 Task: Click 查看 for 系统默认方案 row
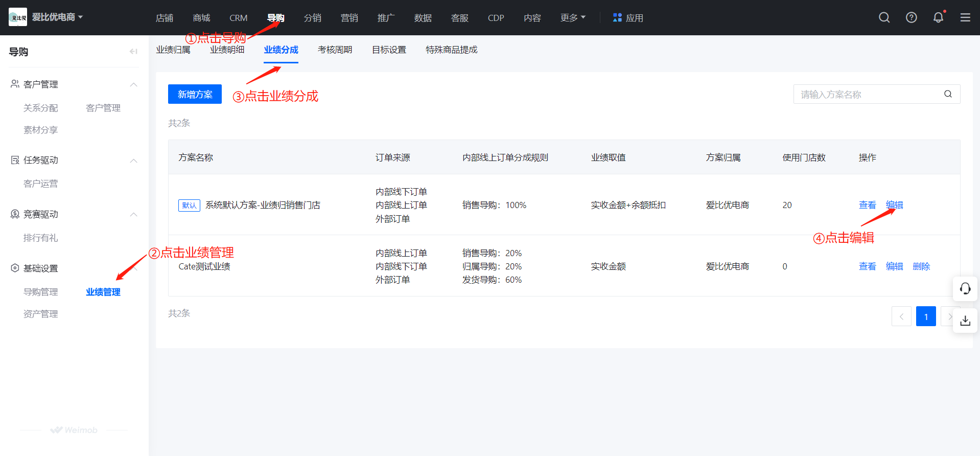(867, 205)
